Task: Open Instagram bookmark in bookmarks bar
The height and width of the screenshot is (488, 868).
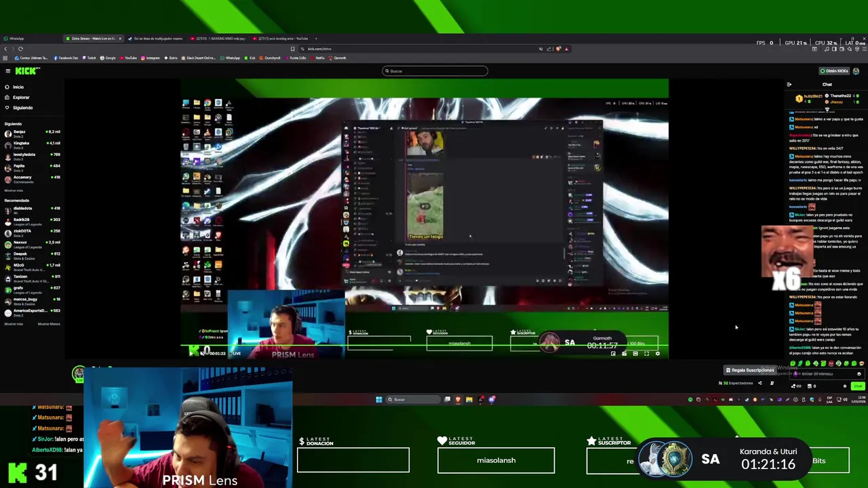Action: pyautogui.click(x=150, y=58)
